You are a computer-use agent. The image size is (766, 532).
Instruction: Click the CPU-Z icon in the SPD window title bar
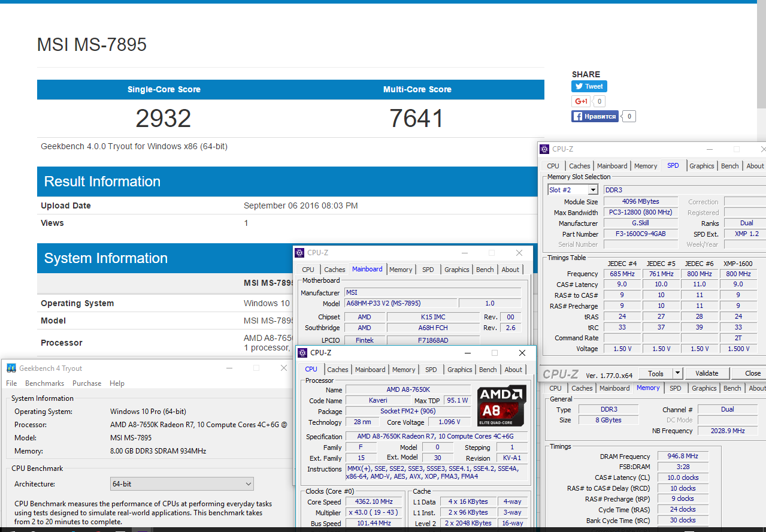coord(544,149)
